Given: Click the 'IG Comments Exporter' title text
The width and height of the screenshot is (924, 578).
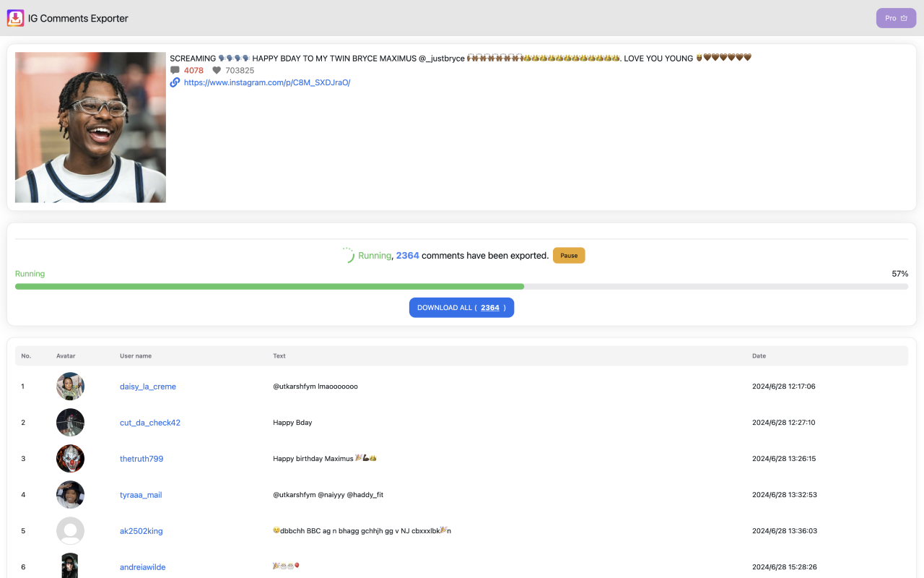Looking at the screenshot, I should 78,18.
